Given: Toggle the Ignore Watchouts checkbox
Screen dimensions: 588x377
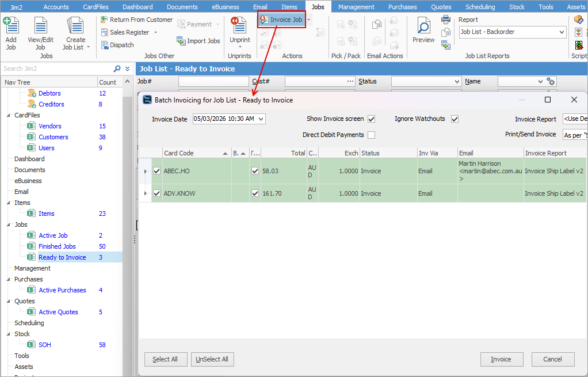Looking at the screenshot, I should point(455,119).
